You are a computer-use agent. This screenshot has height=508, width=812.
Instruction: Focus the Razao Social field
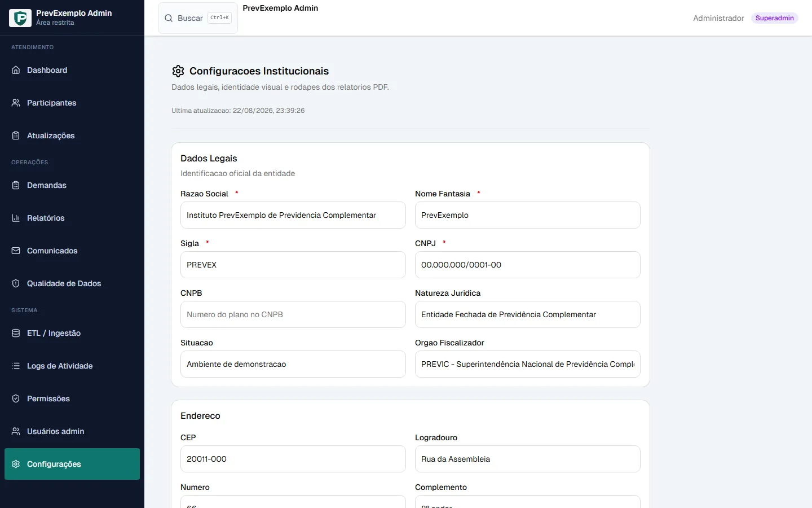pyautogui.click(x=293, y=215)
